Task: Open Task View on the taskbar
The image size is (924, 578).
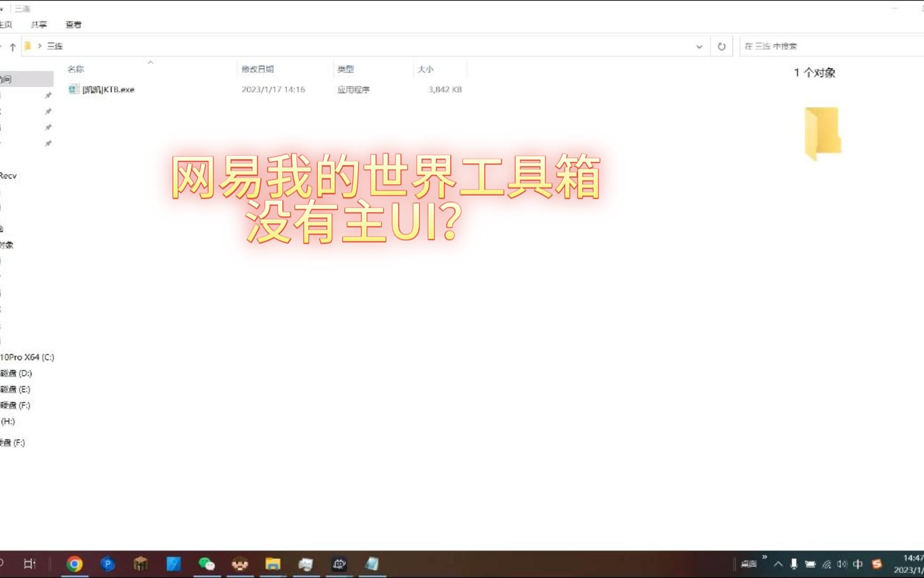Action: pos(30,564)
